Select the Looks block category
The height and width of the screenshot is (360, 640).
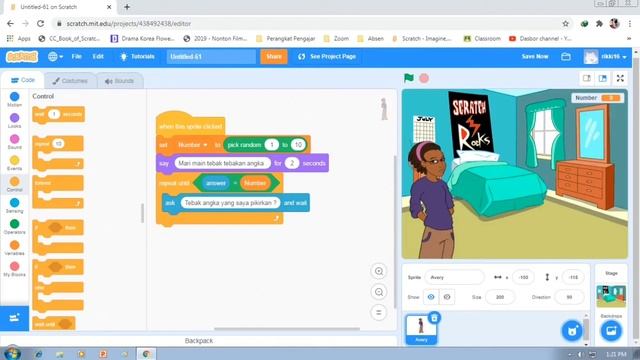pos(14,120)
